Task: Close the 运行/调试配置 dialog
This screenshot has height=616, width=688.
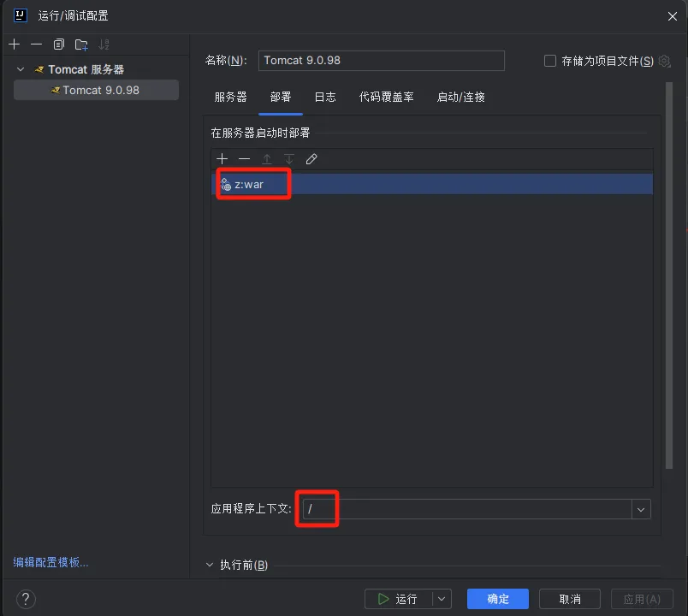Action: coord(673,16)
